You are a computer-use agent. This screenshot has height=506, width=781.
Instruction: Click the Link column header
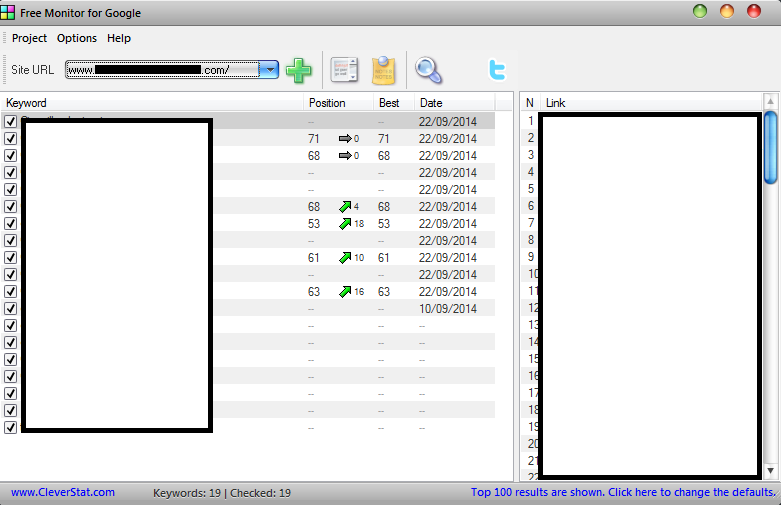651,103
